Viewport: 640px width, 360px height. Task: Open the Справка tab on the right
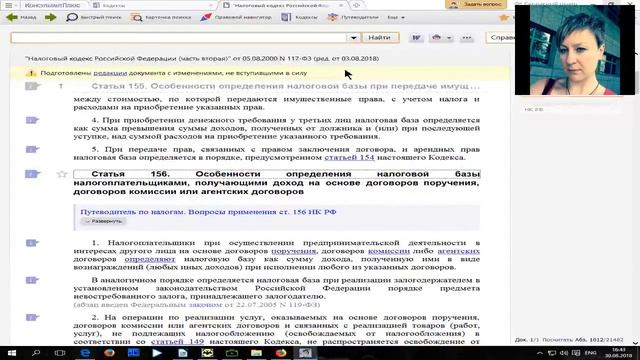500,38
